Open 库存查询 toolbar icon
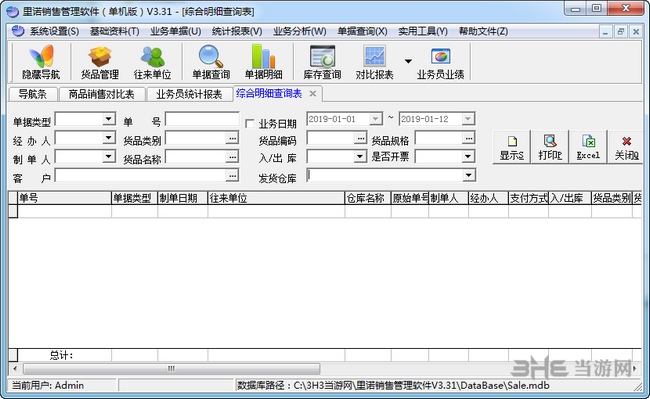650x399 pixels. 322,62
